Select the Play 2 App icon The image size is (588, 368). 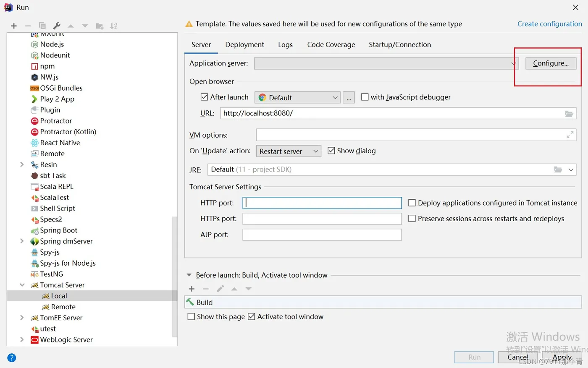click(34, 99)
